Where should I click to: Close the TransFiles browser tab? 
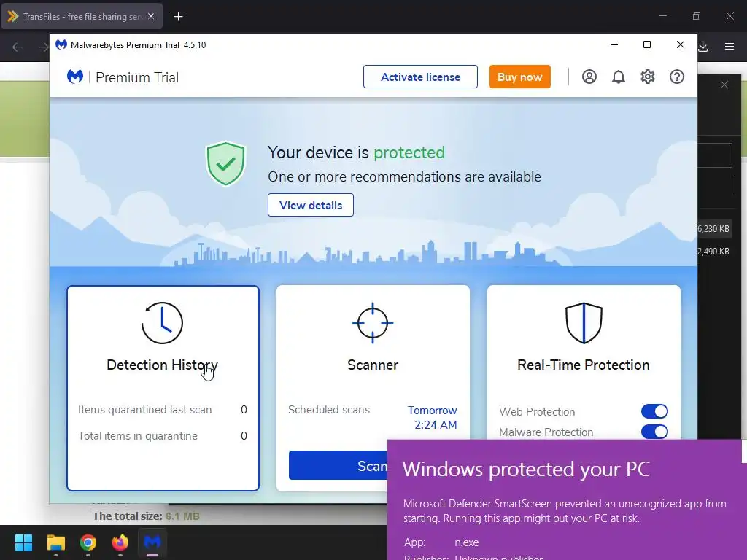tap(151, 16)
